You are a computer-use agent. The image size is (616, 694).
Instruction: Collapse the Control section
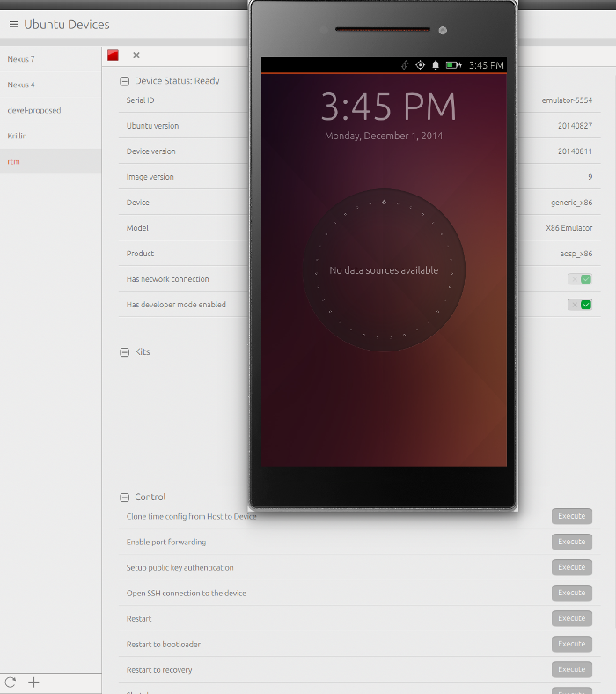pyautogui.click(x=125, y=497)
